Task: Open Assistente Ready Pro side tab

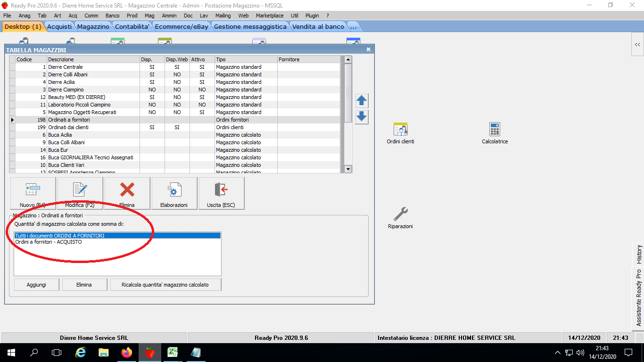Action: coord(639,298)
